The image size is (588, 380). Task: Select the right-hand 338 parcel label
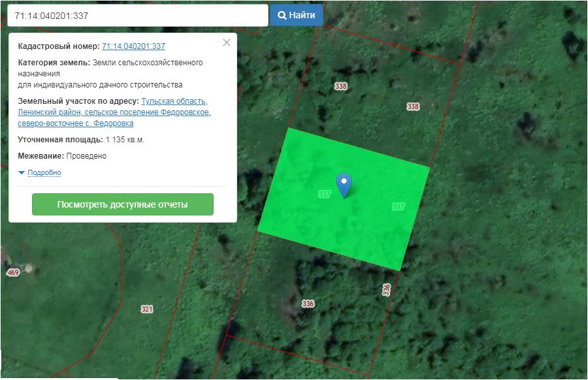coord(413,106)
